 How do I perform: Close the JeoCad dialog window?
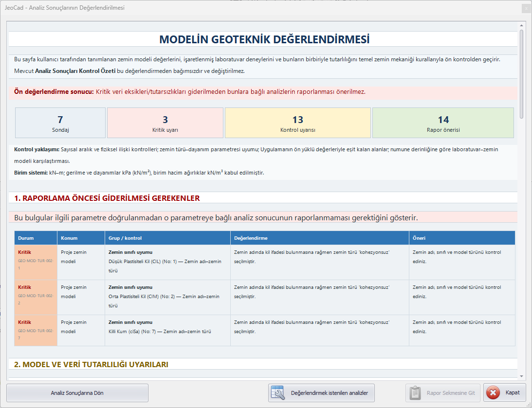pos(526,9)
